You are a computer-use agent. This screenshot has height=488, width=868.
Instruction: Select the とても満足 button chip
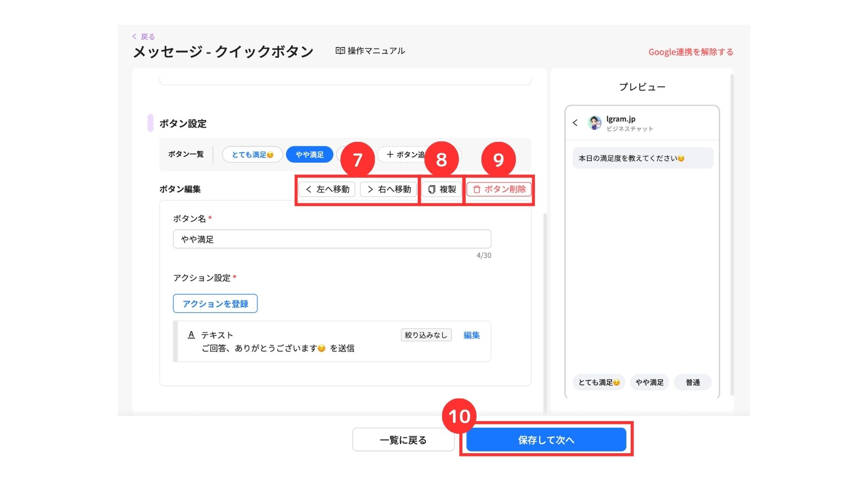click(252, 155)
